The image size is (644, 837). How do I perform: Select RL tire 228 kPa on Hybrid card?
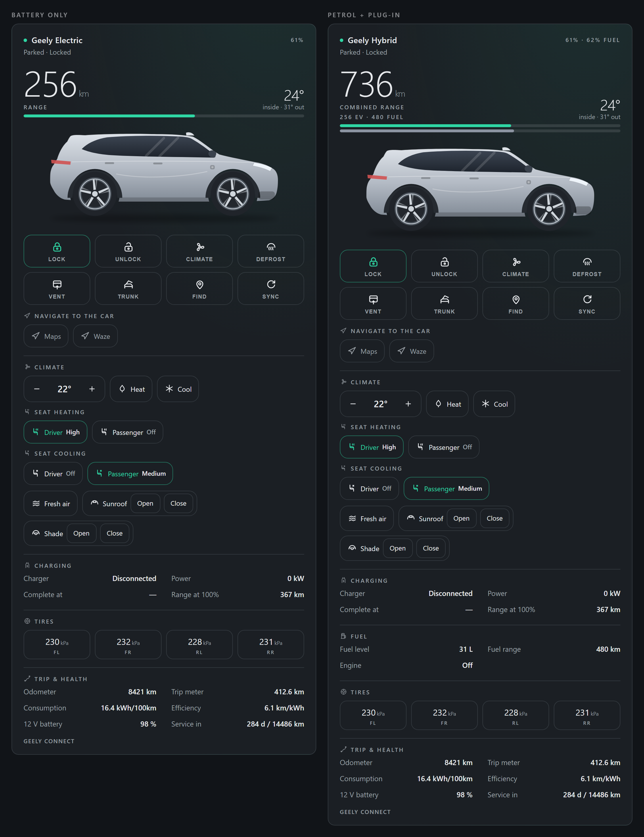(515, 716)
